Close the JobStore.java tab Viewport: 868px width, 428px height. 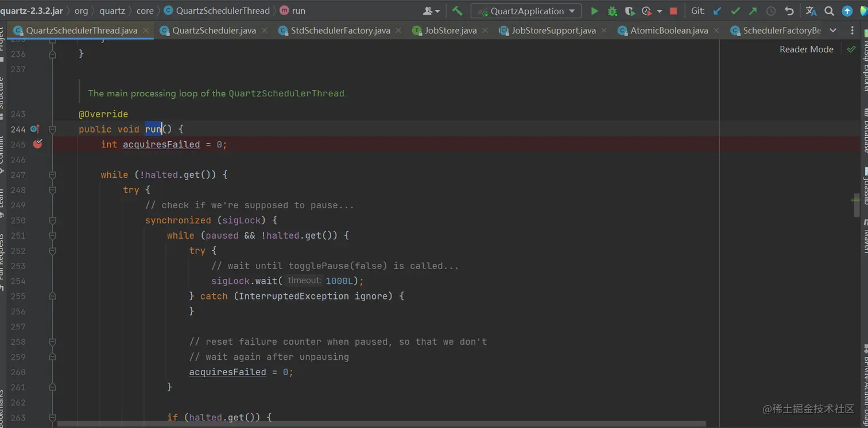[x=485, y=30]
